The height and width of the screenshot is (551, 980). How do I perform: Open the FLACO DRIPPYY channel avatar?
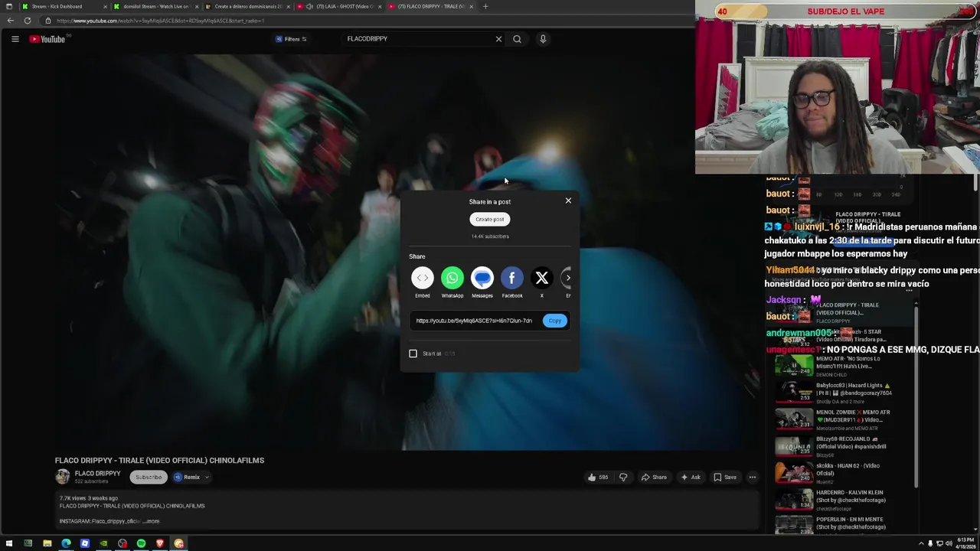pyautogui.click(x=62, y=477)
